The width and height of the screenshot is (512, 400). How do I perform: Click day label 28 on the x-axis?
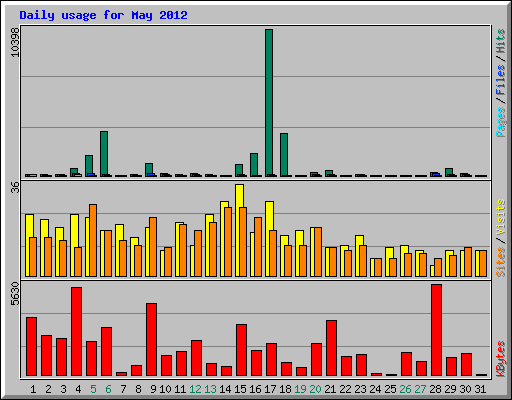click(x=435, y=389)
